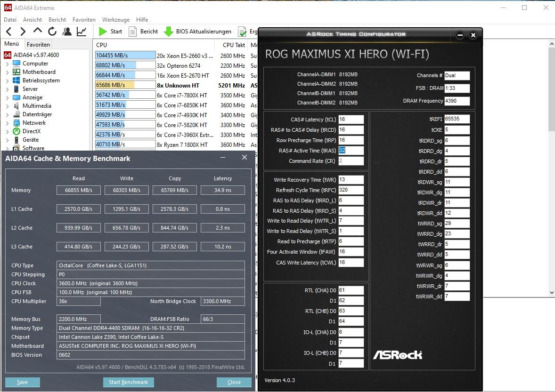Viewport: 555px width, 392px height.
Task: Click BIOS Aktualisierungen download icon
Action: [169, 32]
